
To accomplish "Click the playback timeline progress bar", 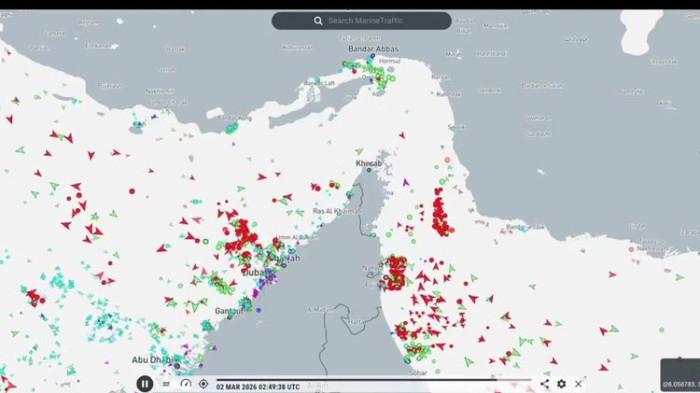I will (374, 380).
